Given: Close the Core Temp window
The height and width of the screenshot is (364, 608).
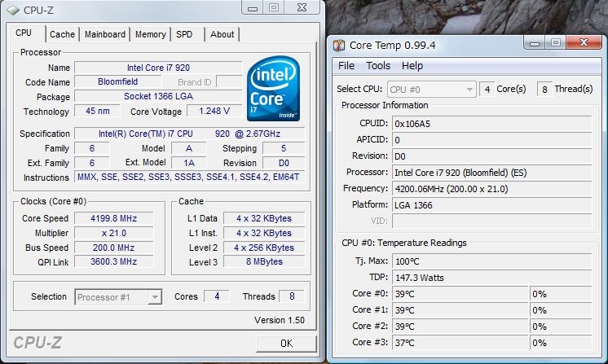Looking at the screenshot, I should 584,42.
